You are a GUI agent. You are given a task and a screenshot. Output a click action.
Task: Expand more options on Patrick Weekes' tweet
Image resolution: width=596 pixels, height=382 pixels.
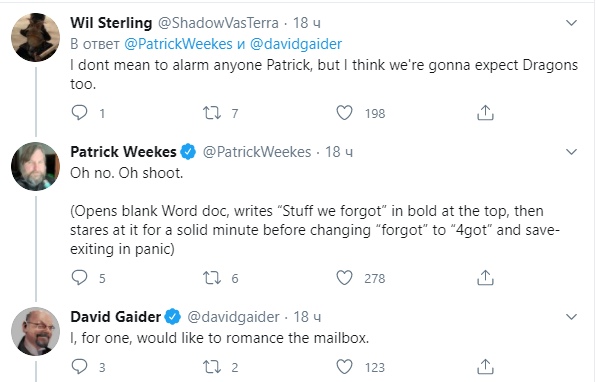click(571, 152)
